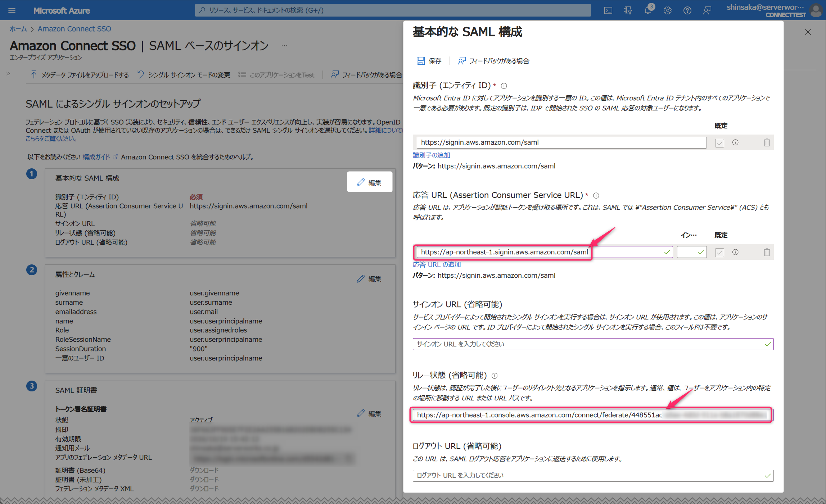Viewport: 826px width, 504px height.
Task: Open Cloud Shell from the top bar
Action: pos(608,10)
